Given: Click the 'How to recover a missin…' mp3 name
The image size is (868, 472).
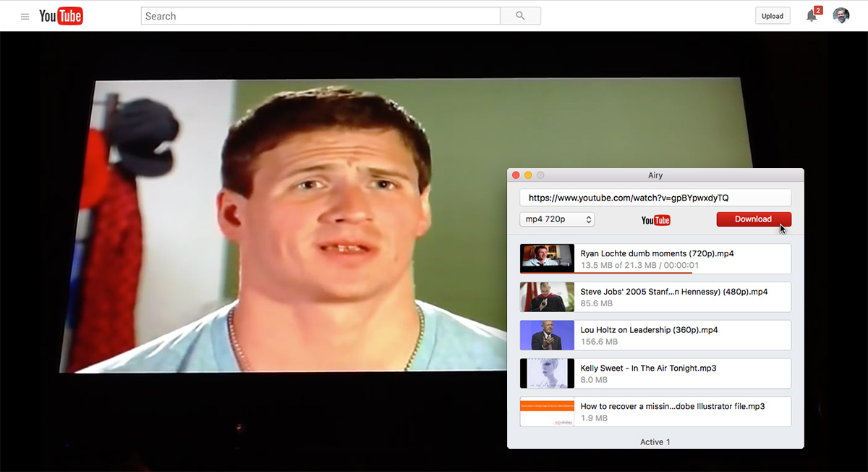Looking at the screenshot, I should coord(673,407).
